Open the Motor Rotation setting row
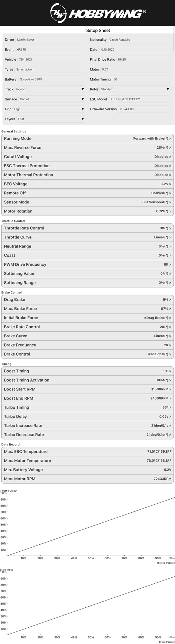Screen dimensions: 175x644 87,211
